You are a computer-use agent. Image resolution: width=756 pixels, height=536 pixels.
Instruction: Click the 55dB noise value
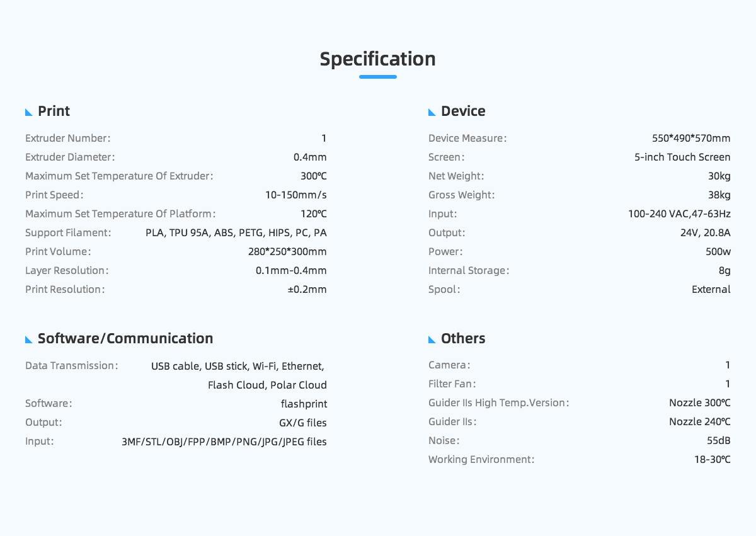coord(719,441)
